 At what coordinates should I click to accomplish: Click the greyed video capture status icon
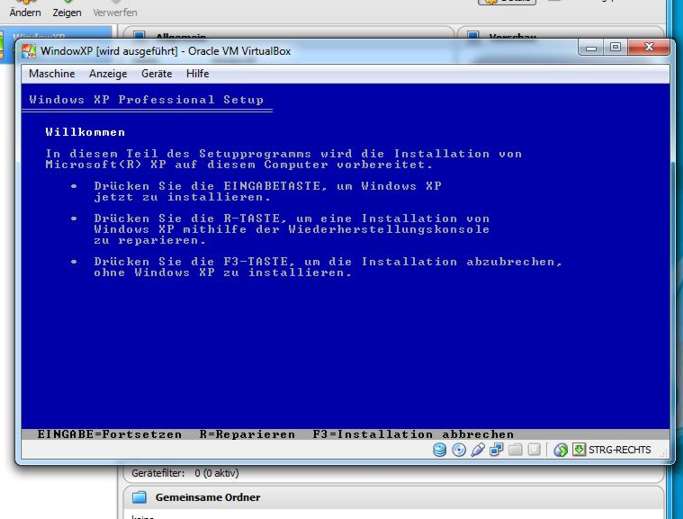(x=534, y=449)
